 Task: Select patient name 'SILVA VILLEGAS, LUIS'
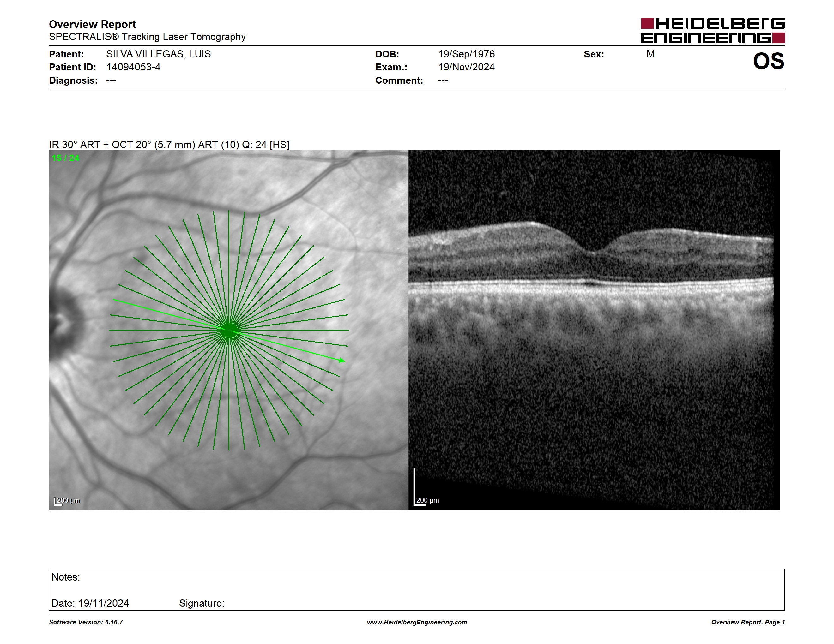(159, 54)
